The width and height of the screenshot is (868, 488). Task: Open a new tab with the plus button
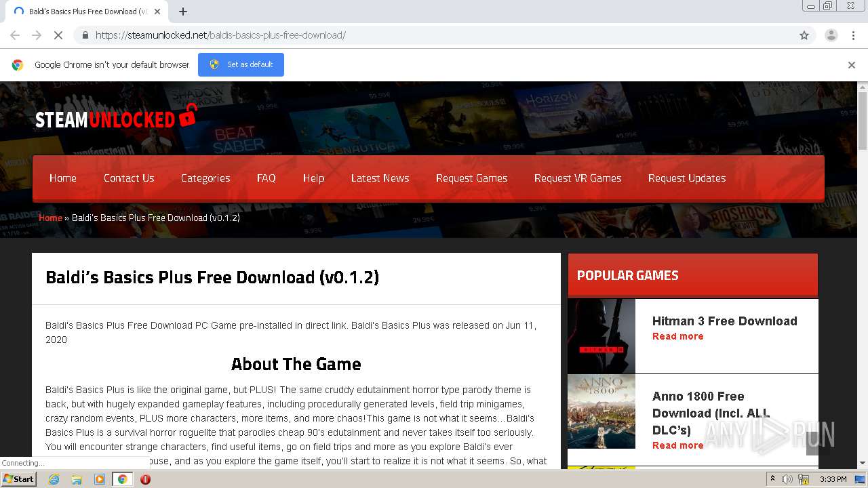click(183, 12)
